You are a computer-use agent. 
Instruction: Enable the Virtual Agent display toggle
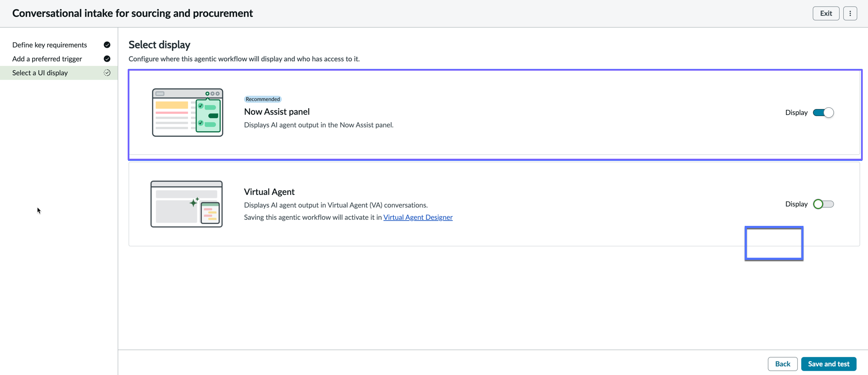pos(823,204)
